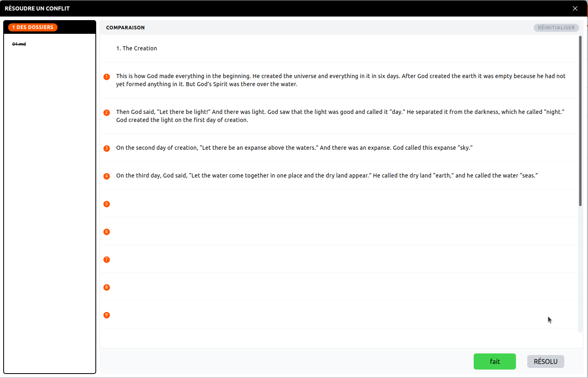588x378 pixels.
Task: Select the orange number 6 chunk badge
Action: click(x=107, y=232)
